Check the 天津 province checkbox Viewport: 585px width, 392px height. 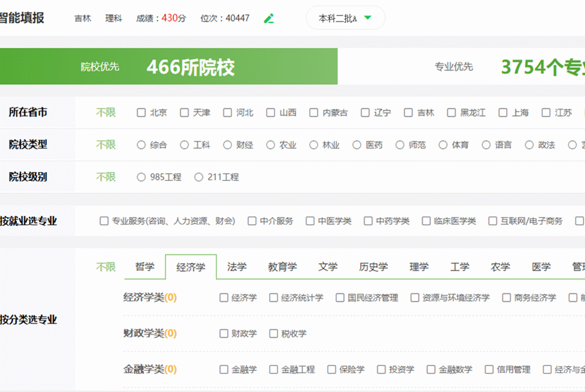[184, 112]
